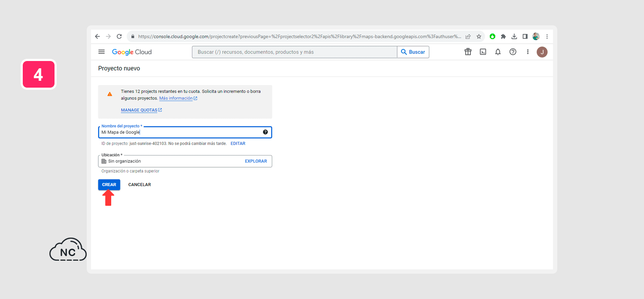Open the three-dot settings menu in console header
The image size is (644, 299).
(528, 52)
